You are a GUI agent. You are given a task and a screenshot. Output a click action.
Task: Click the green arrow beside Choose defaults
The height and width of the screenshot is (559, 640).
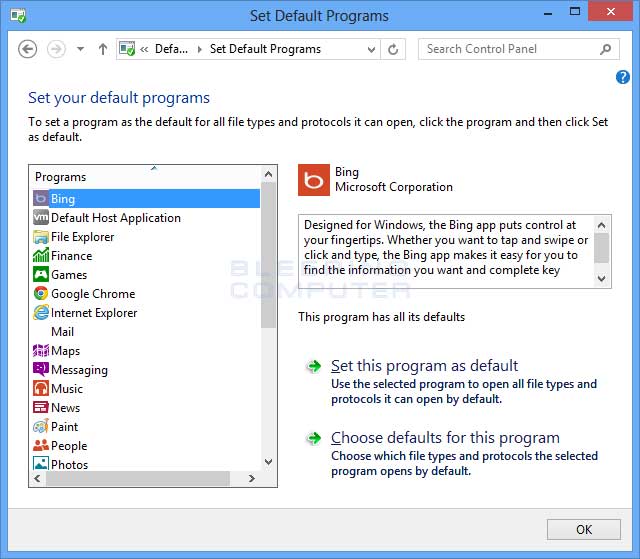click(x=314, y=438)
